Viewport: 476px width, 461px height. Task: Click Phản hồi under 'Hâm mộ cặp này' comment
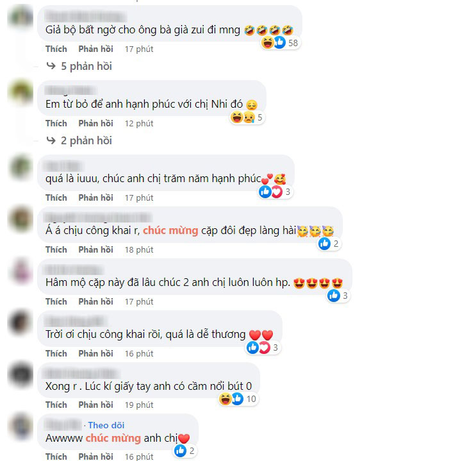coord(95,301)
